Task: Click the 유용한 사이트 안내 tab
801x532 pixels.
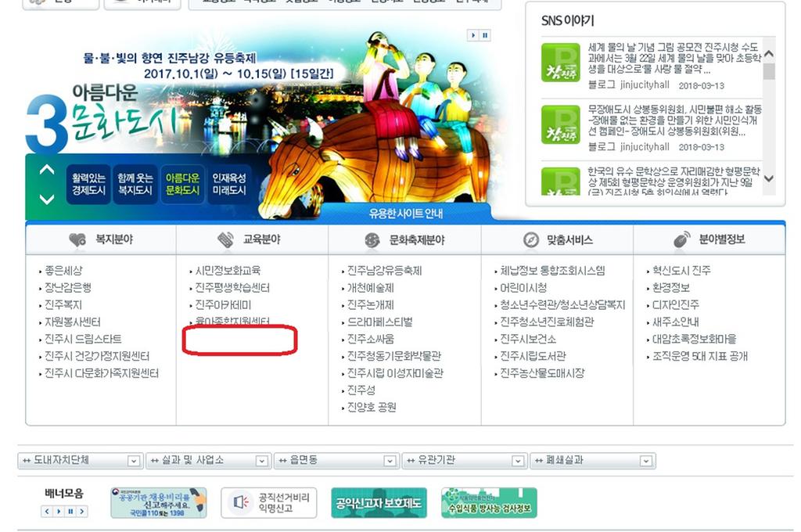Action: point(406,213)
